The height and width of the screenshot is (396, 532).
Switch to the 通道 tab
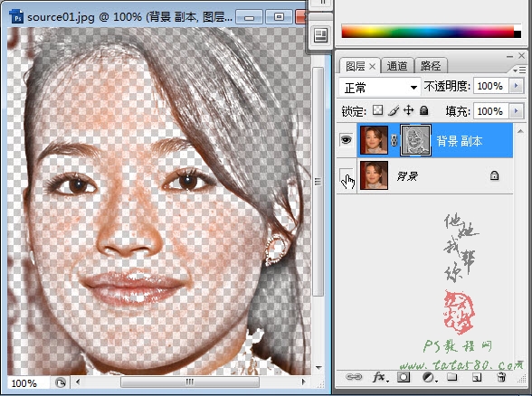point(397,66)
